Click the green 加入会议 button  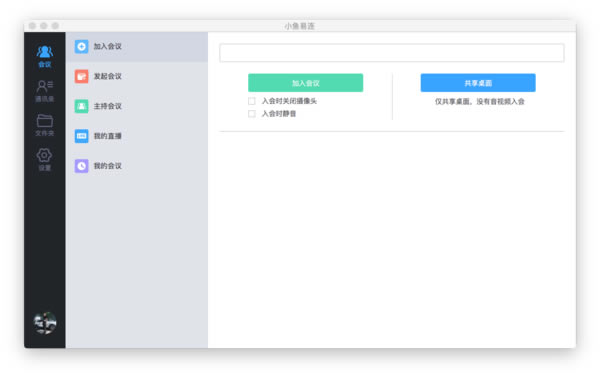305,83
